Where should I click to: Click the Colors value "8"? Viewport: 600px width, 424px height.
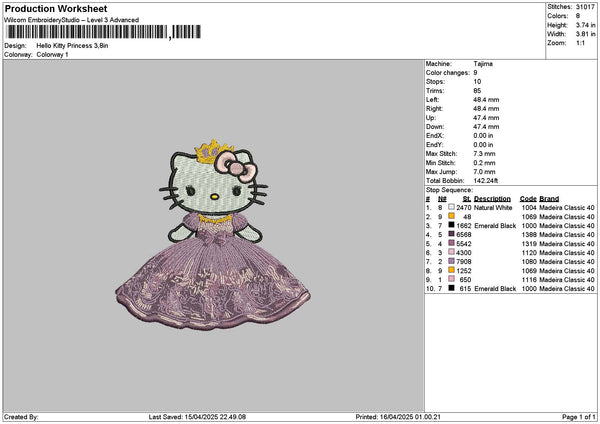tap(578, 16)
